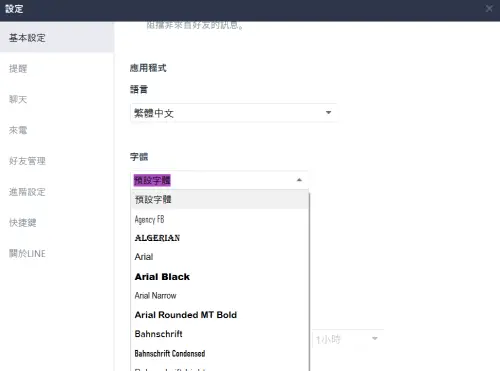This screenshot has height=371, width=500.
Task: Select Bahnschrift Condensed font
Action: tap(220, 353)
